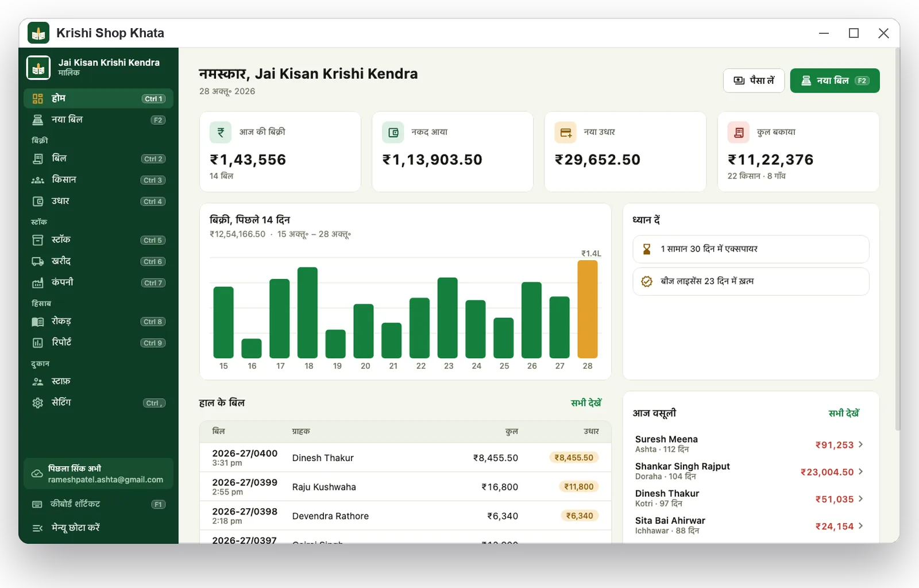Click cloud sync status icon
The width and height of the screenshot is (919, 588).
pos(37,474)
